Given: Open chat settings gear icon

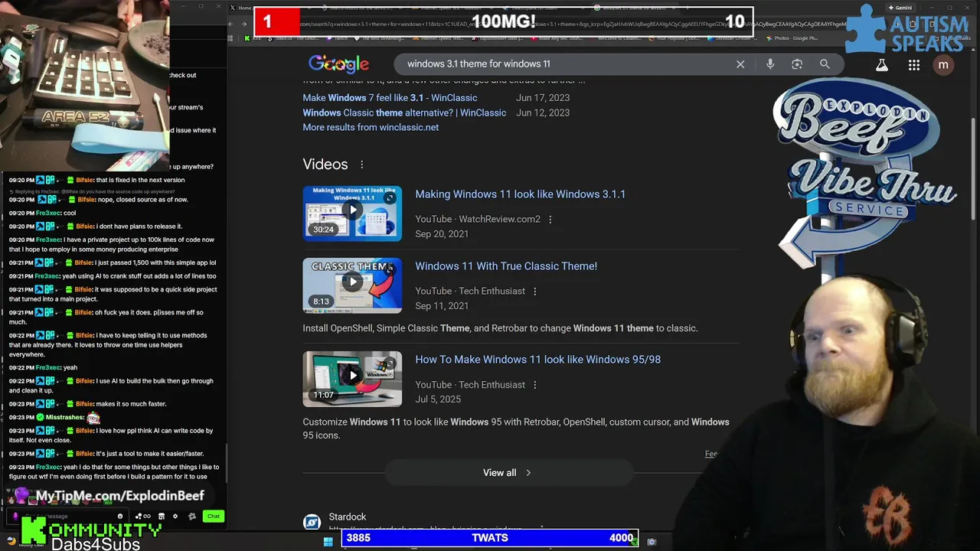Looking at the screenshot, I should point(175,517).
